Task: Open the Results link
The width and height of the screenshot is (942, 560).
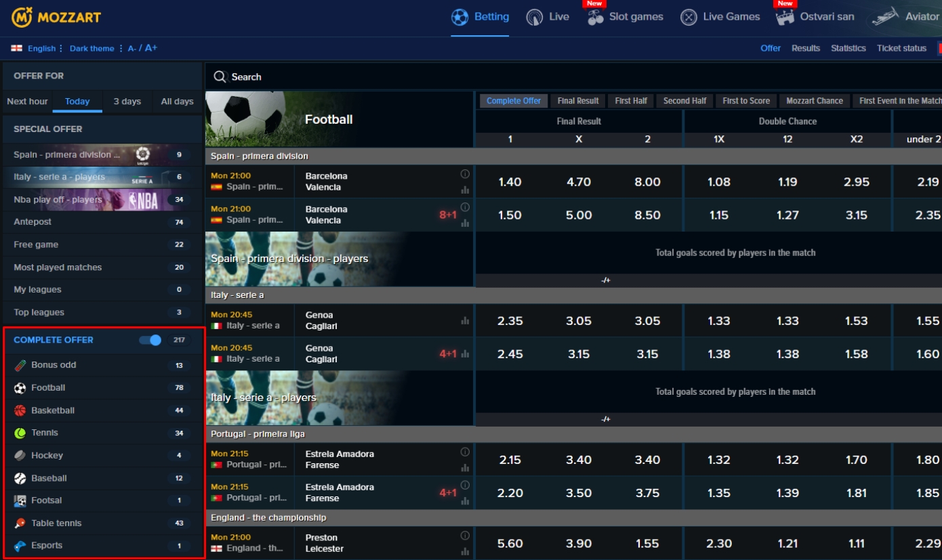Action: [806, 48]
